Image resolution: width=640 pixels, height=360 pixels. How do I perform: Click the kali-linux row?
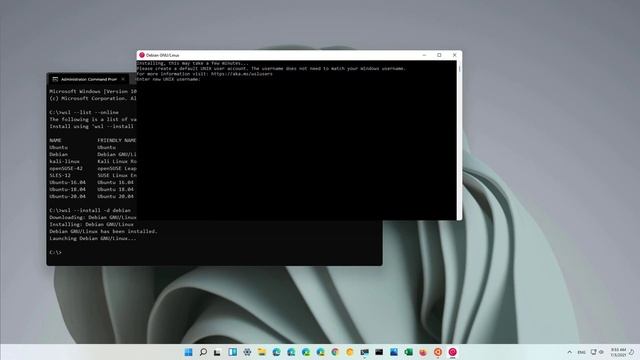pyautogui.click(x=93, y=161)
